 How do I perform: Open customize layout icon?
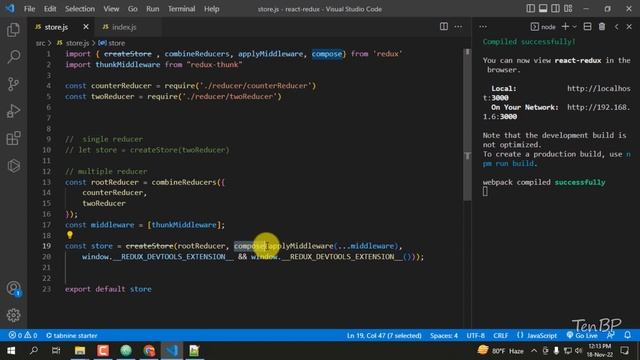tap(568, 9)
